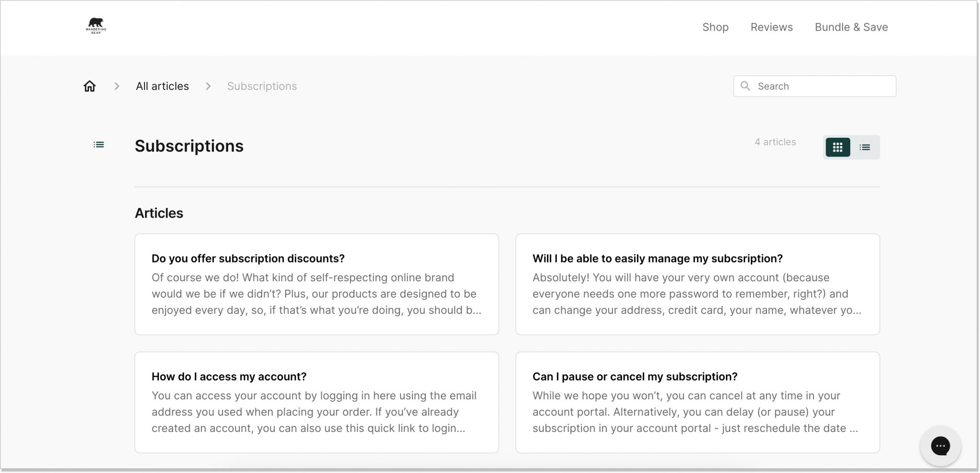Click the category list icon beside Subscriptions heading
Screen dimensions: 980x473
coord(99,144)
